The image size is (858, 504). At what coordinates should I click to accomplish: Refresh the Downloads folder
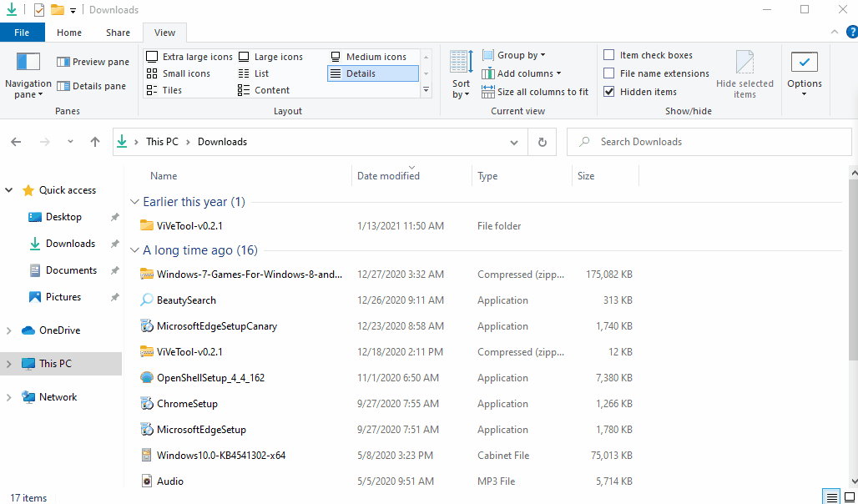click(x=542, y=142)
